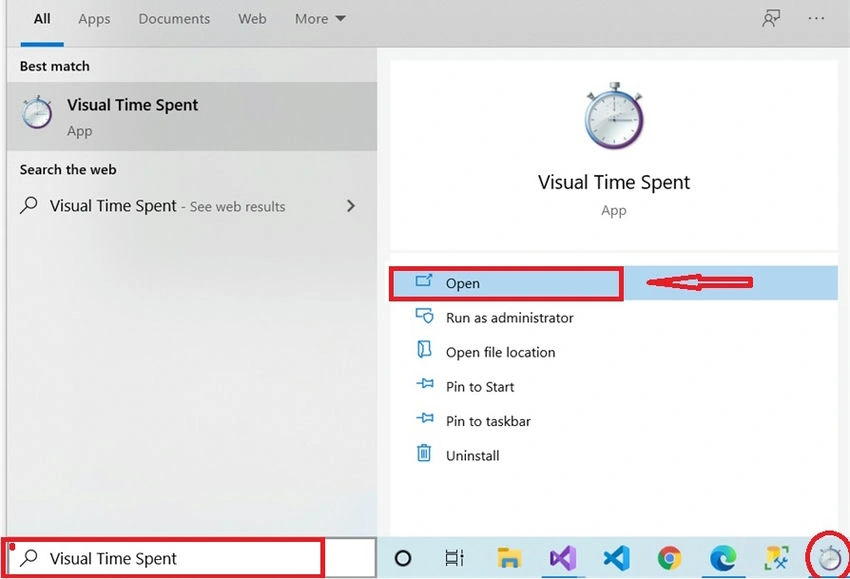Open Cortana circle on taskbar
Image resolution: width=850 pixels, height=579 pixels.
[x=403, y=558]
